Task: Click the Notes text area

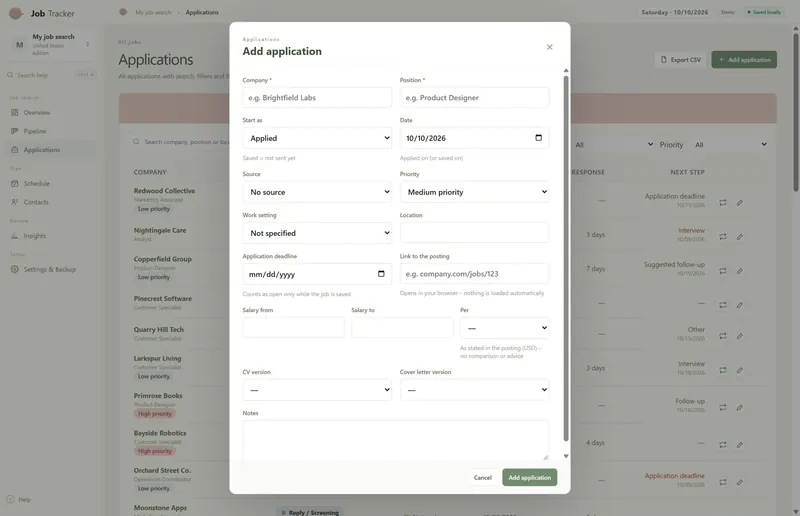Action: coord(396,440)
